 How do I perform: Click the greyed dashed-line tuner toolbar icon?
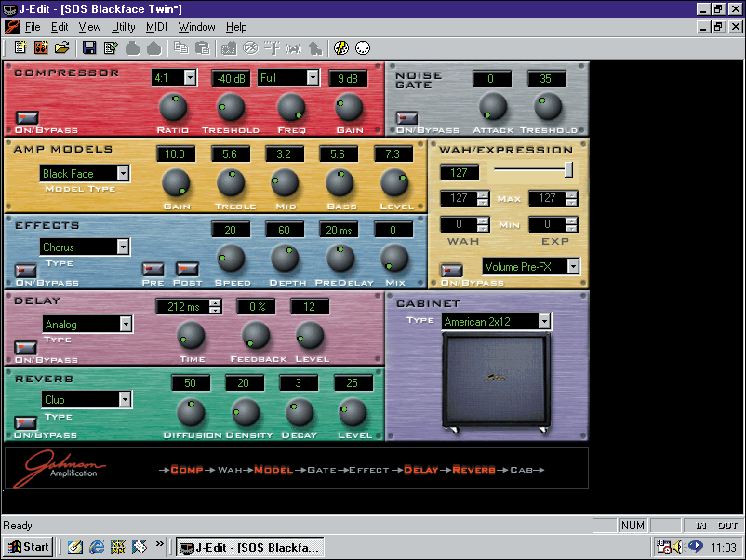point(273,48)
